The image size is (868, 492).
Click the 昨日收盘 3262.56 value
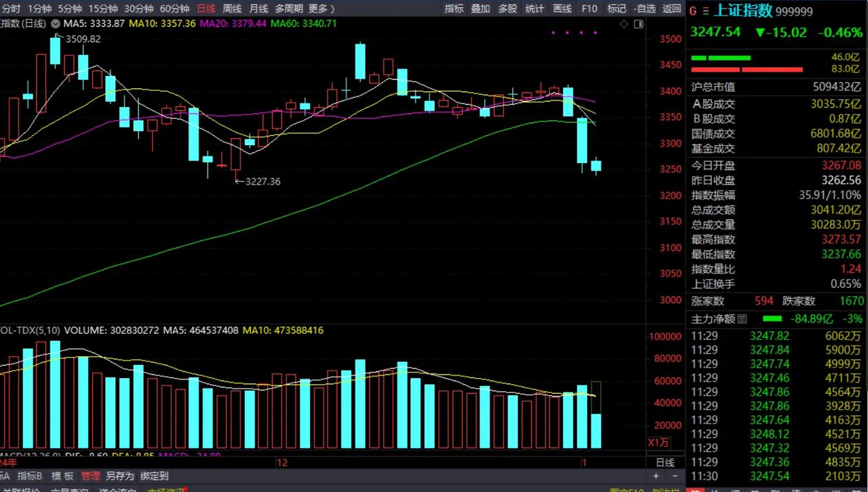841,181
